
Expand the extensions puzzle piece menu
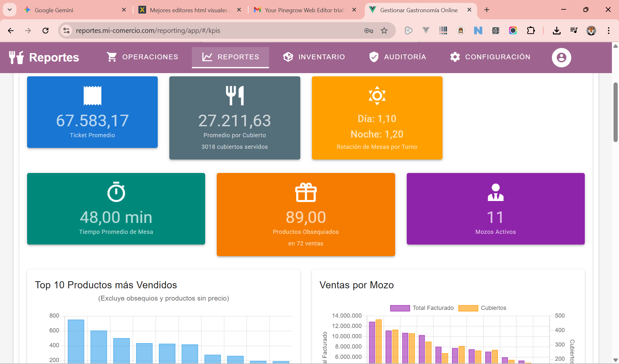(x=531, y=30)
